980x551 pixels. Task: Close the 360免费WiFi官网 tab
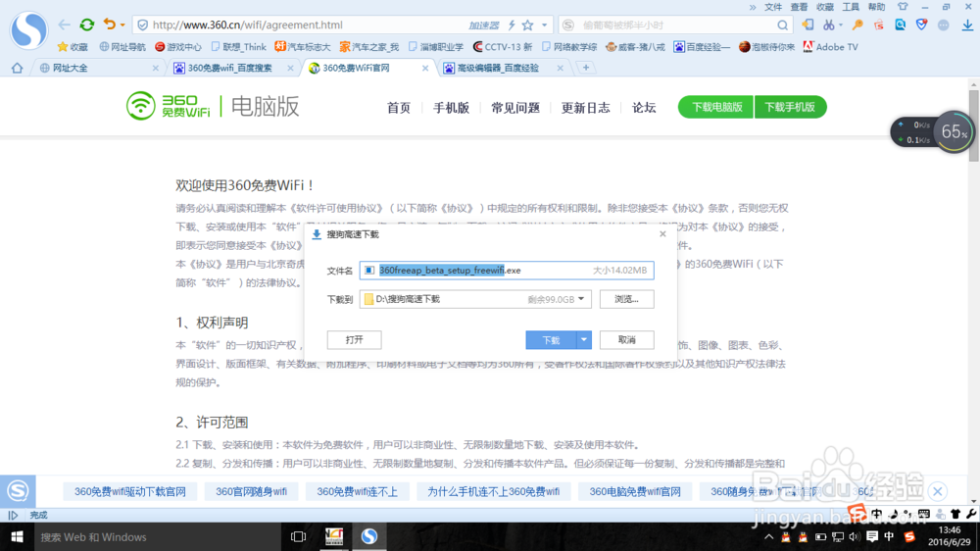[425, 68]
